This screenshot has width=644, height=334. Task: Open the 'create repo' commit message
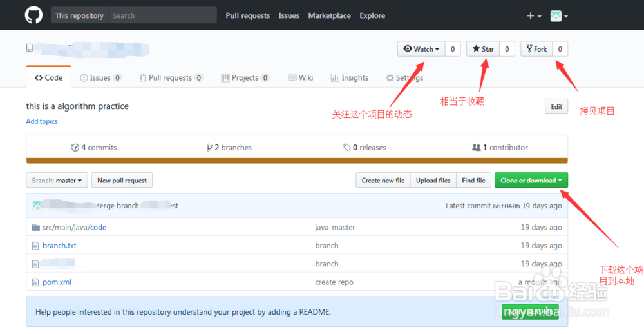tap(334, 282)
